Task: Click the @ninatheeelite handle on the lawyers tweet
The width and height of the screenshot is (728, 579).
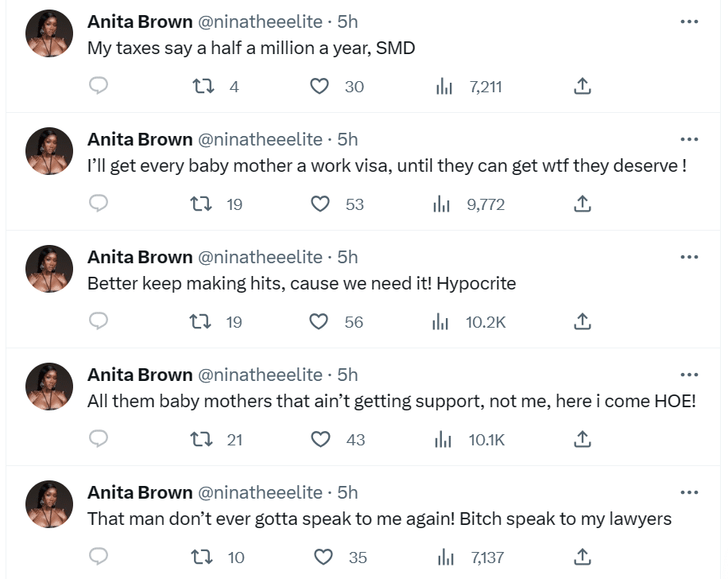Action: tap(261, 492)
